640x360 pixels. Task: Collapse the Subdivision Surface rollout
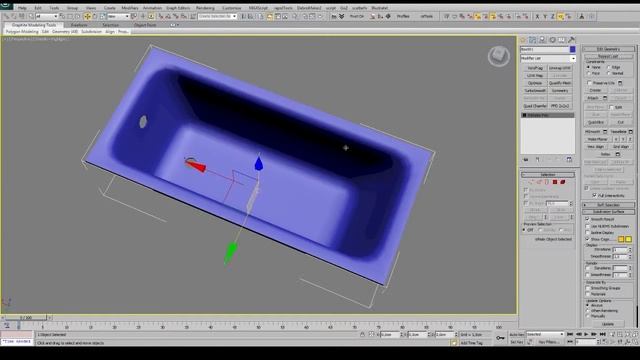608,212
